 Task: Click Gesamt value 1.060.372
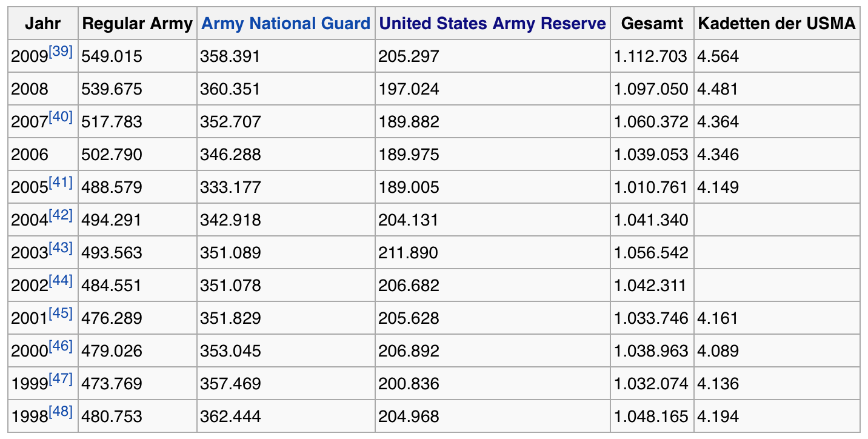coord(651,122)
